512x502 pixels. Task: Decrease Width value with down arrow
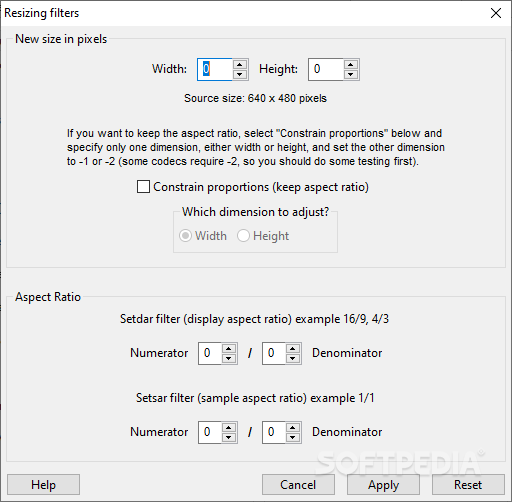(x=240, y=74)
